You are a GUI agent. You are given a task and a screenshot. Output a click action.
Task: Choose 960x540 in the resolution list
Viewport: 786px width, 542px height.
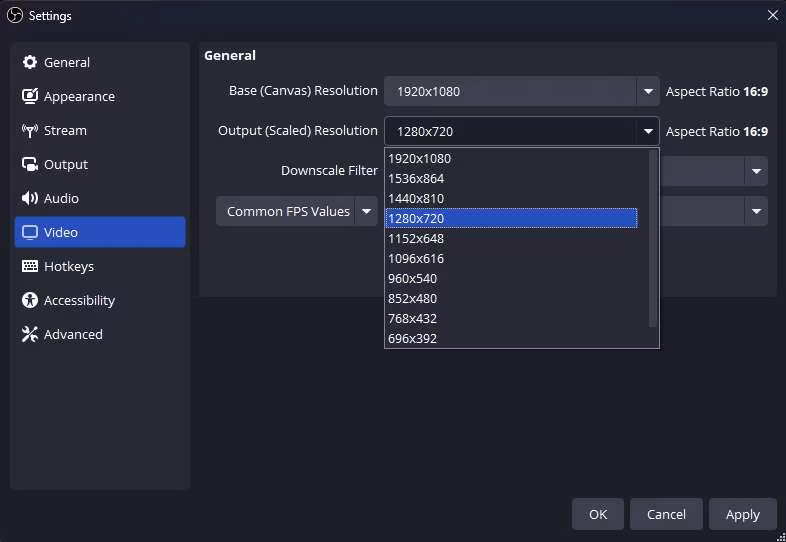[413, 279]
